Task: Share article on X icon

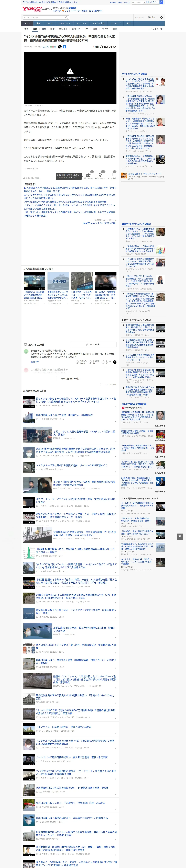Action: [x=60, y=47]
